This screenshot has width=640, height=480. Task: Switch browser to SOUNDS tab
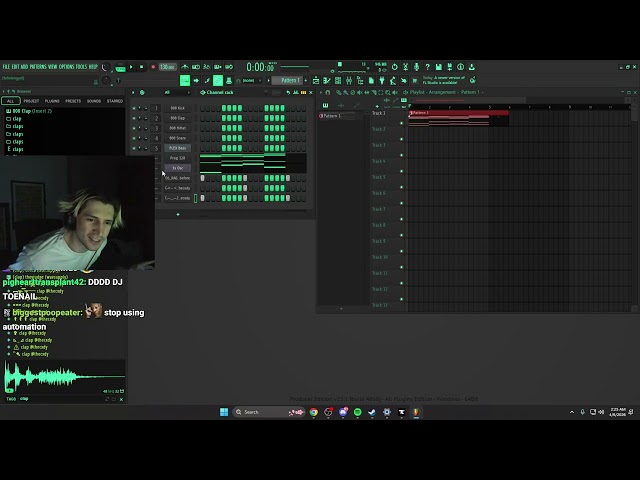(x=93, y=101)
